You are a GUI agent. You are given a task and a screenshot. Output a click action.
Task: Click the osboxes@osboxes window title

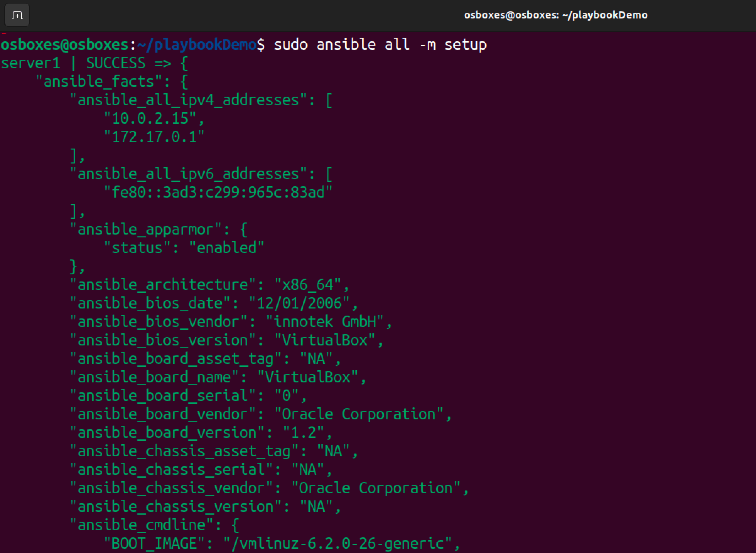click(556, 15)
